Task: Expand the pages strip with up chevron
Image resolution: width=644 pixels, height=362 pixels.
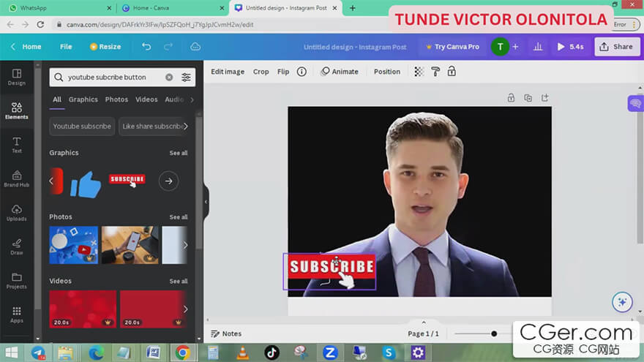Action: 424,323
